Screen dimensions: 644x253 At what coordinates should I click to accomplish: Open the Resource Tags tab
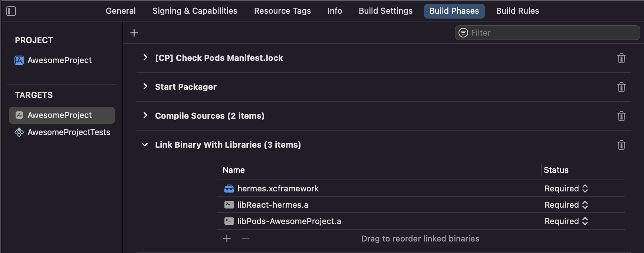[282, 11]
